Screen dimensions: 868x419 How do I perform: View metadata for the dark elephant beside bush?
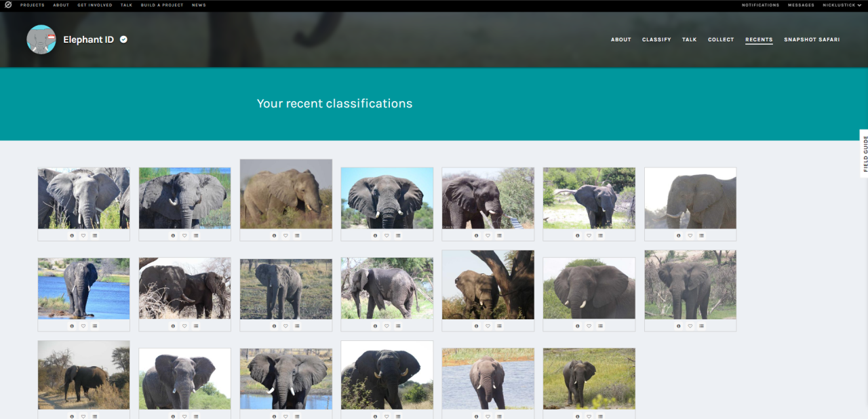[476, 235]
